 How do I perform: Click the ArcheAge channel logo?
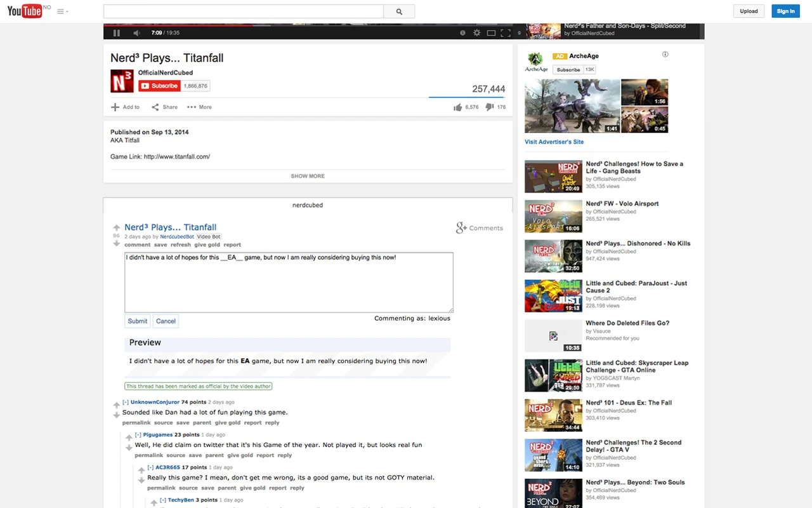pos(536,62)
